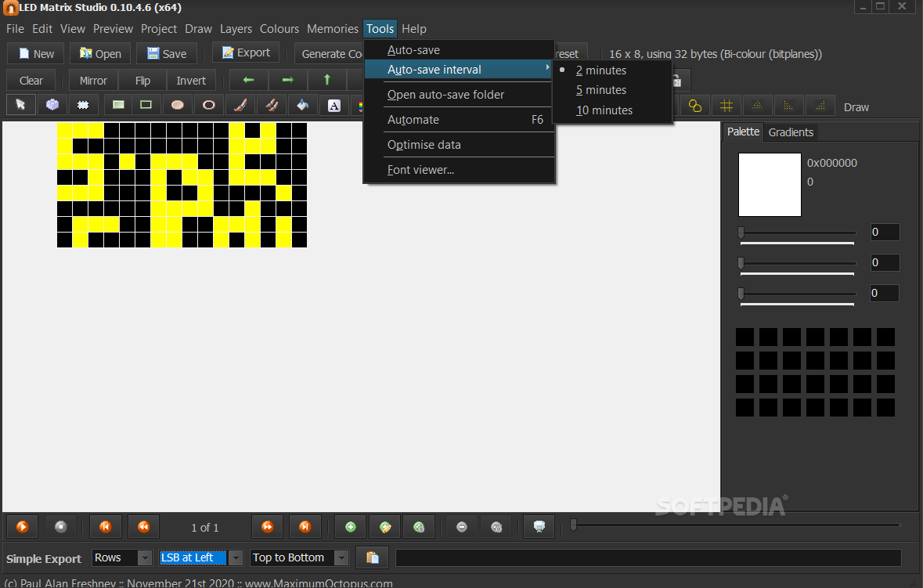Image resolution: width=923 pixels, height=588 pixels.
Task: Open the LSB at Left dropdown
Action: tap(236, 557)
